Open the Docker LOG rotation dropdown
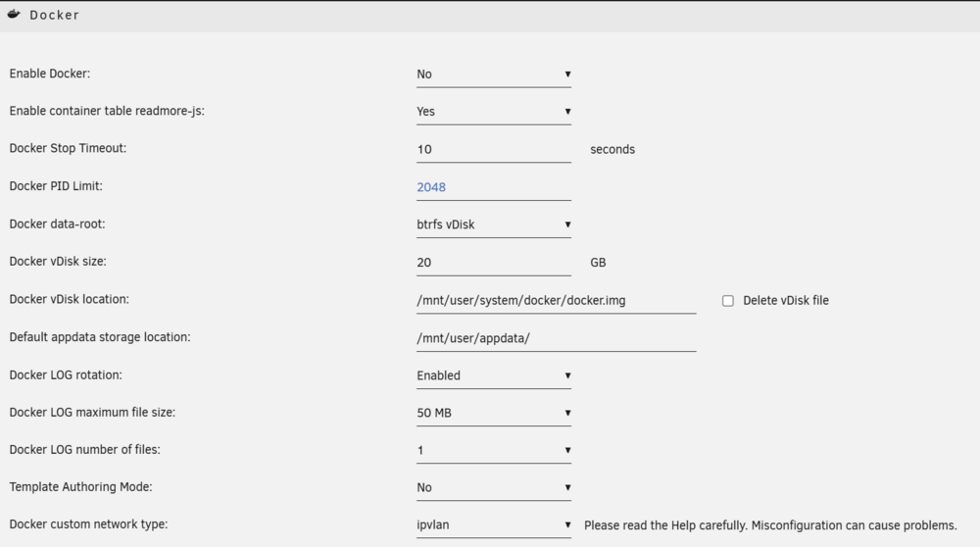This screenshot has width=980, height=547. point(494,375)
